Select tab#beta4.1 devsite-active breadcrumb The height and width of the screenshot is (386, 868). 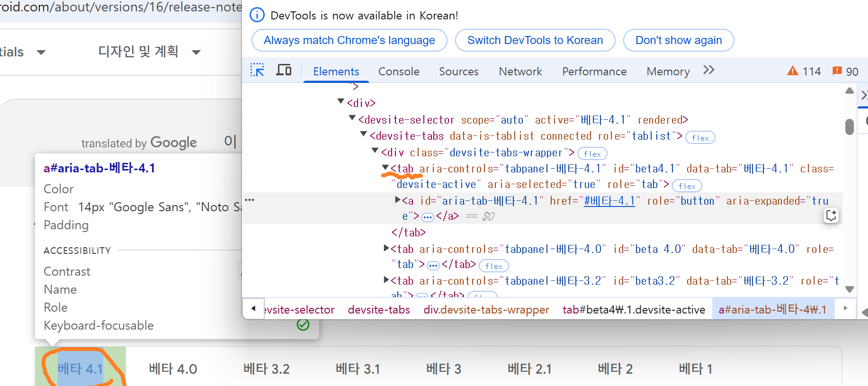click(634, 310)
